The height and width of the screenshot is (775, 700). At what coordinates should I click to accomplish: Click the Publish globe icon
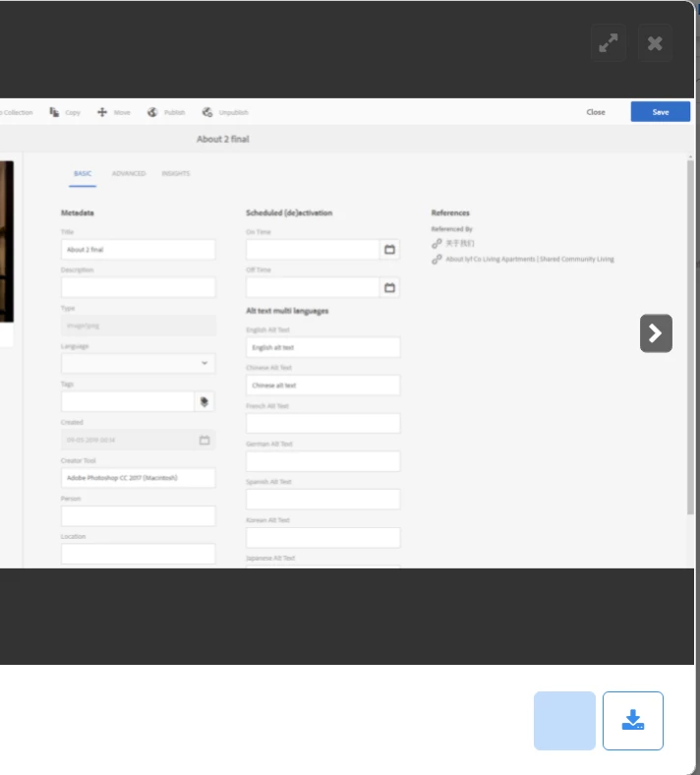pos(152,112)
